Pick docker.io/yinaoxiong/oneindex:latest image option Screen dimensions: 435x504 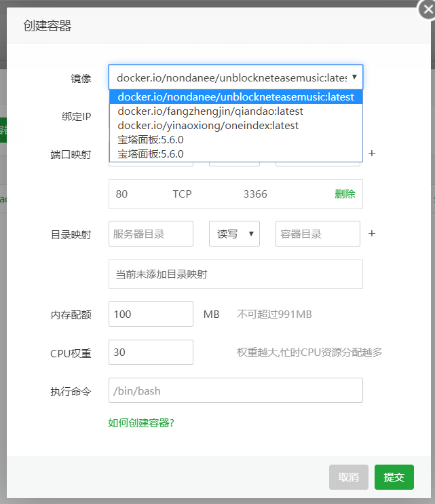pyautogui.click(x=236, y=126)
